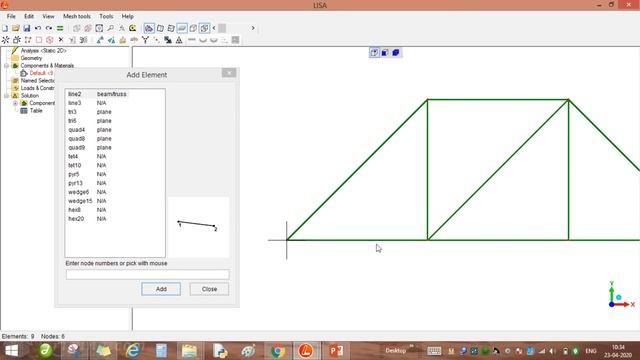640x360 pixels.
Task: Toggle select nodes mode in viewport
Action: pyautogui.click(x=374, y=53)
